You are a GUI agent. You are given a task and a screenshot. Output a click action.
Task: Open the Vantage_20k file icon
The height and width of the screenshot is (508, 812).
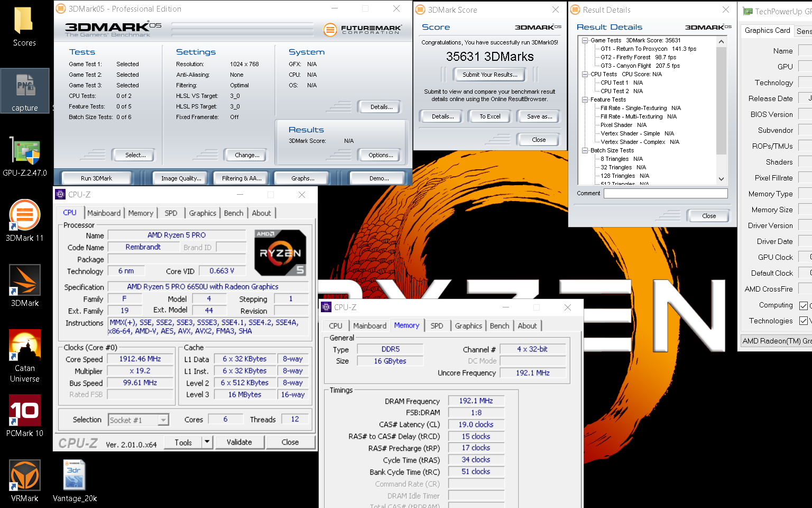click(75, 480)
